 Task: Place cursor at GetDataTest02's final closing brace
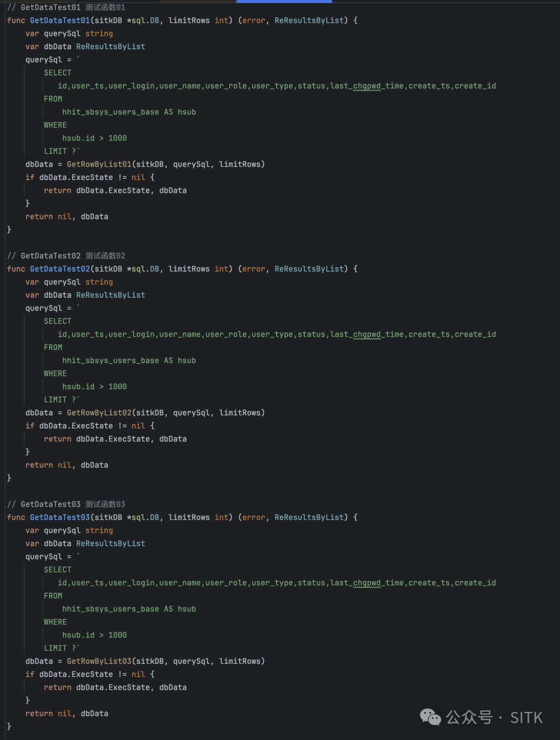9,478
